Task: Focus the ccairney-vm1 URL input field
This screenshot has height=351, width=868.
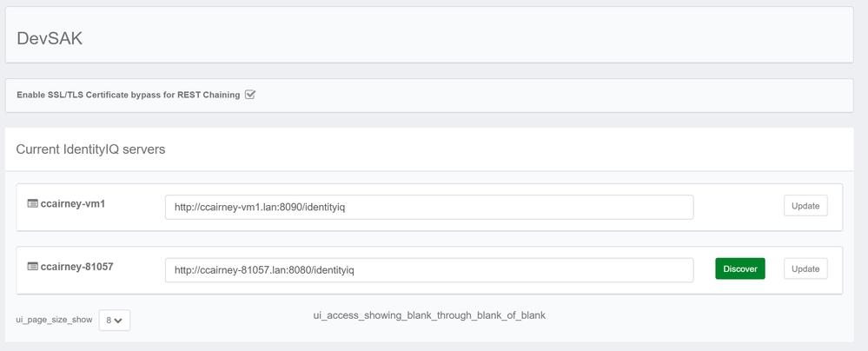Action: click(x=428, y=207)
